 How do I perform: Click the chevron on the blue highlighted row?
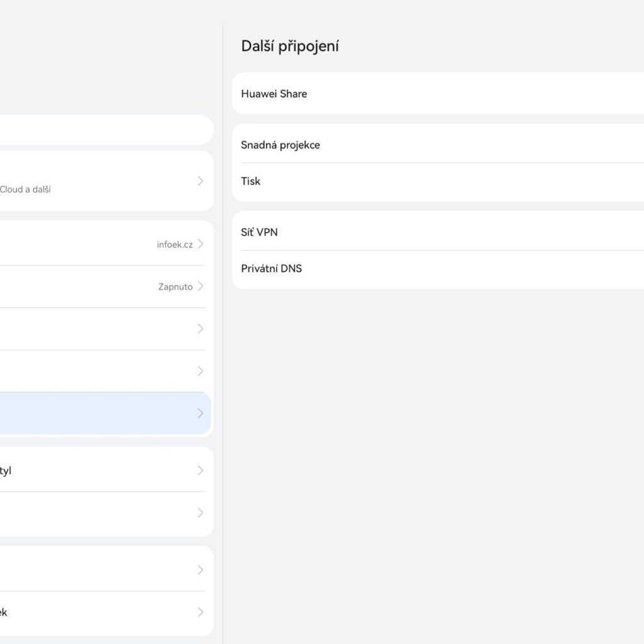[200, 413]
